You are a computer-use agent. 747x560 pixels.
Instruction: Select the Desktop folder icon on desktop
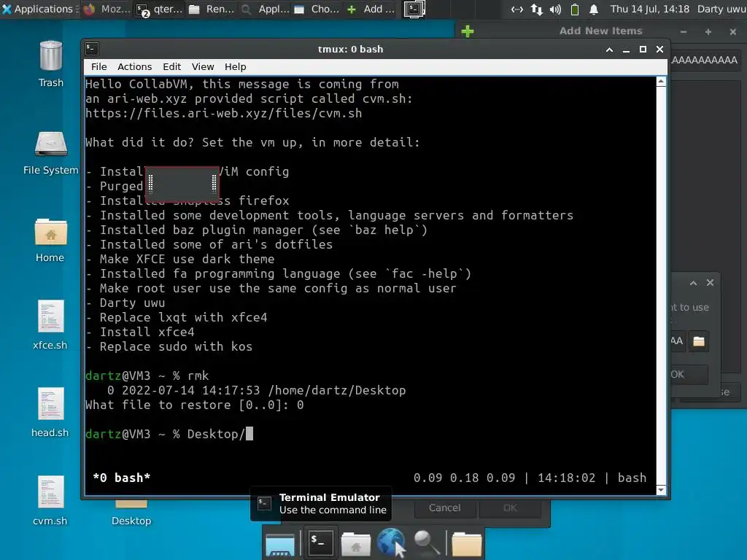[x=131, y=514]
